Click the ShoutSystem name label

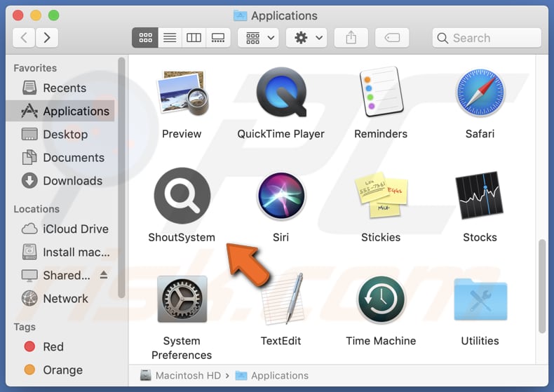[182, 237]
